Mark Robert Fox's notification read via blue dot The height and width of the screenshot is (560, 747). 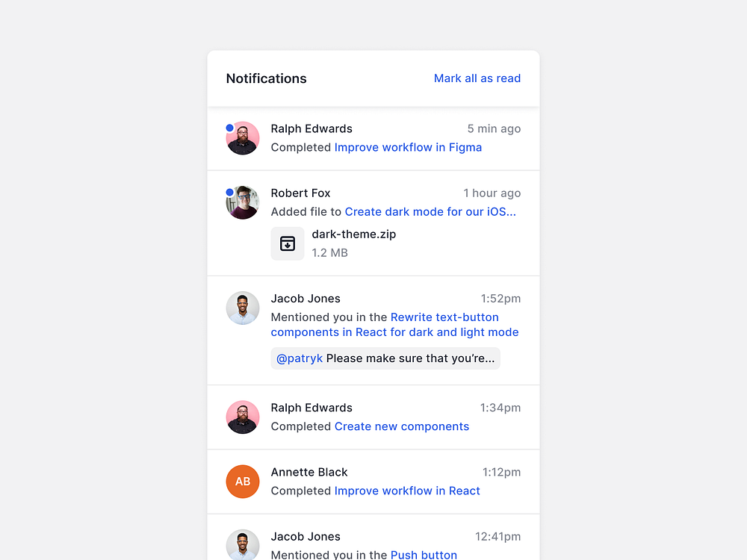(x=229, y=191)
